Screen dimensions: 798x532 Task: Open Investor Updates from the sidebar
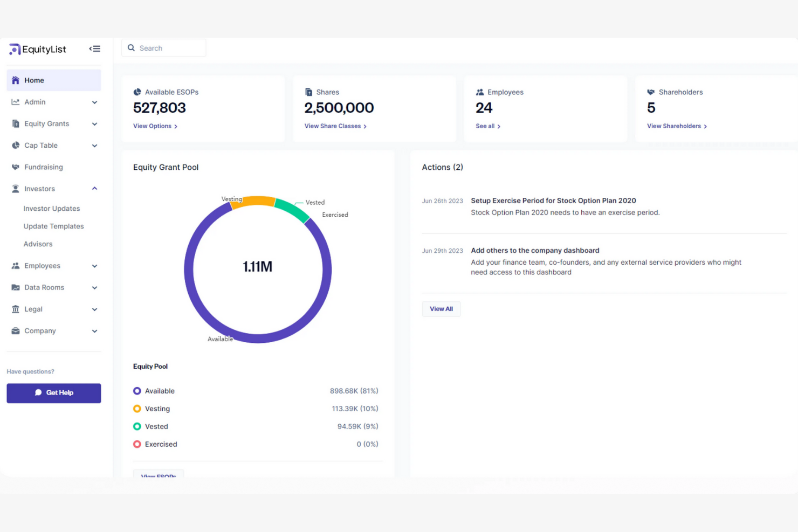[52, 208]
